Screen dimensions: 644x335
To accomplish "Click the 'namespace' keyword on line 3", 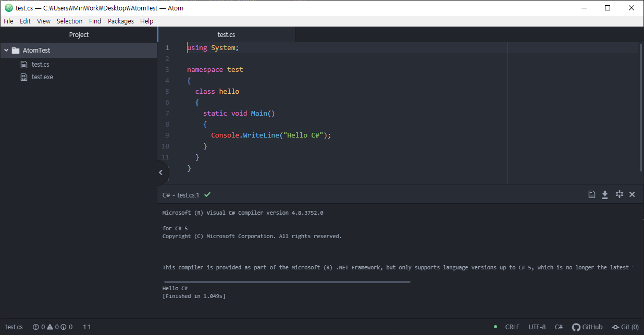I will click(205, 70).
